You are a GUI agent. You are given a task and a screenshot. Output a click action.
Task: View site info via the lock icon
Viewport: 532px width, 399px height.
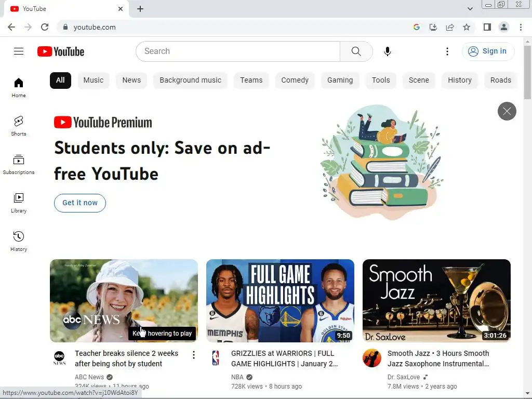(65, 27)
